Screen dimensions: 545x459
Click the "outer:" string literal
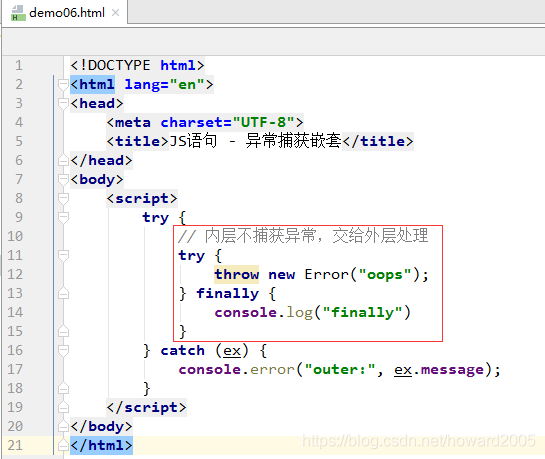(340, 369)
